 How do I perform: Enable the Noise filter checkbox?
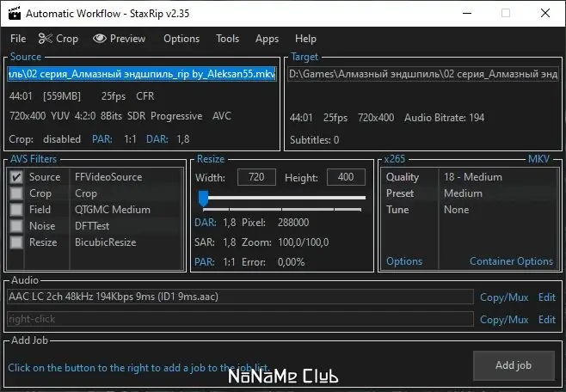(16, 226)
